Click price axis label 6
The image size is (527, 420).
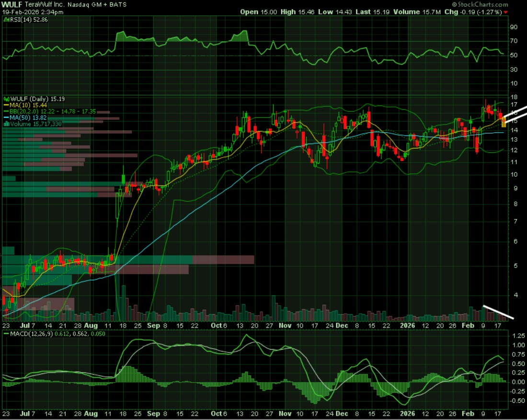(x=516, y=241)
